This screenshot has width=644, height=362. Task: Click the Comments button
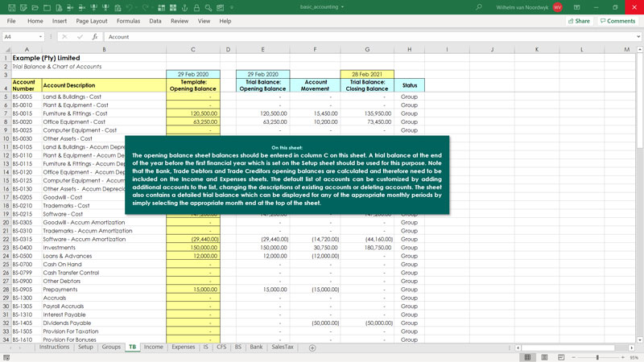617,21
